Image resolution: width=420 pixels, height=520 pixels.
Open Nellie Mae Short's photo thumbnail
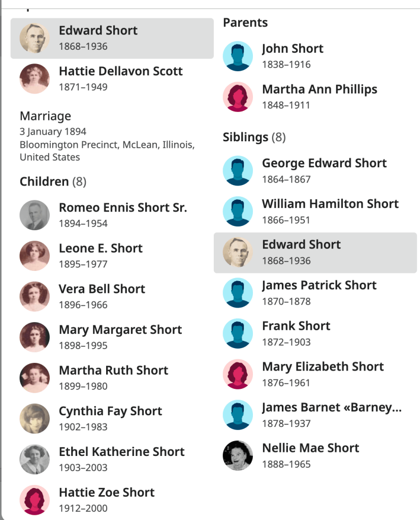coord(238,455)
